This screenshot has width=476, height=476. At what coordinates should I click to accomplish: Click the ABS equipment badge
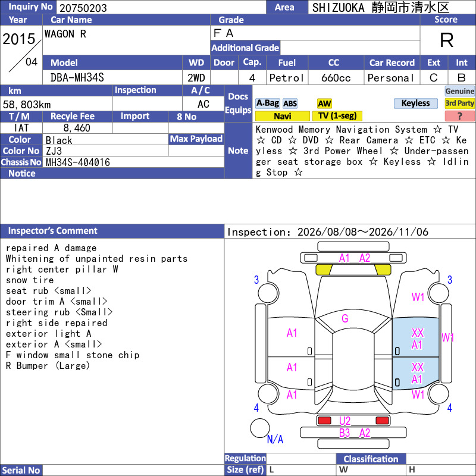tap(290, 104)
